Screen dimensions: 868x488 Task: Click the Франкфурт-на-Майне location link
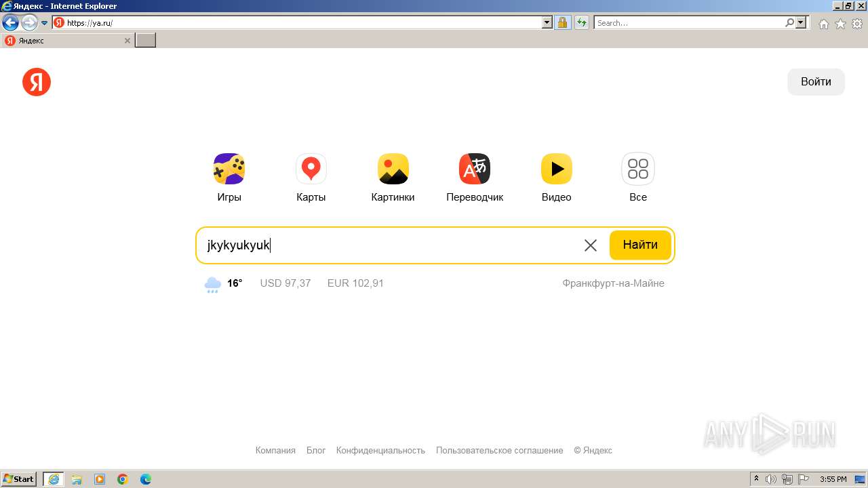613,283
